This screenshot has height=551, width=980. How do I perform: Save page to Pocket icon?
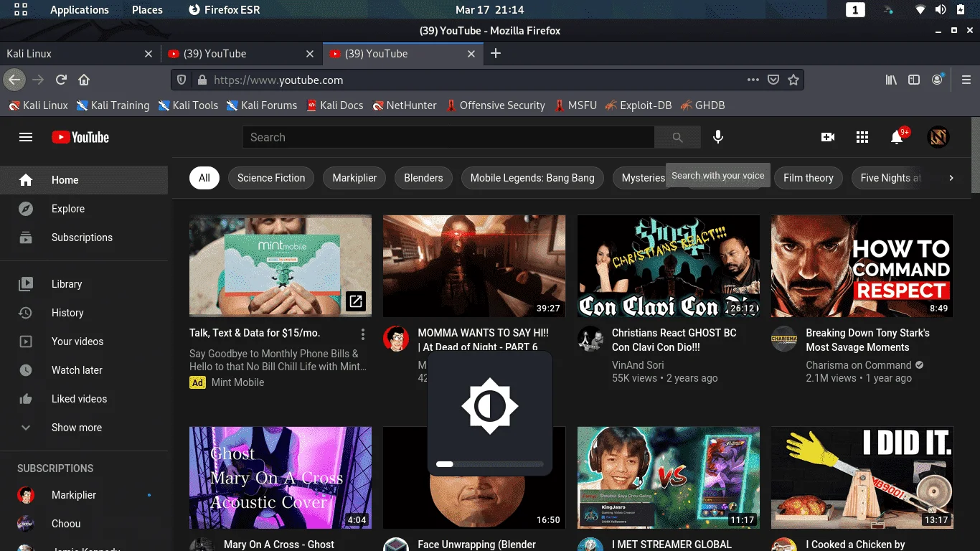tap(773, 80)
